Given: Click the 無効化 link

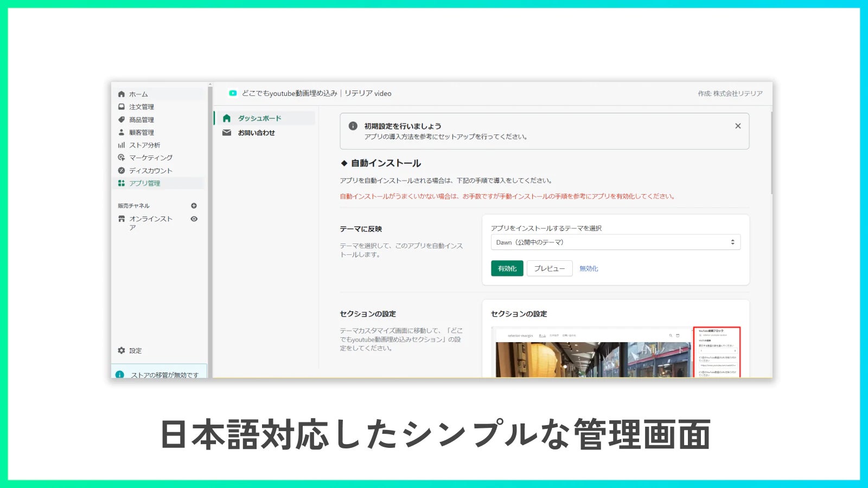Looking at the screenshot, I should [589, 268].
